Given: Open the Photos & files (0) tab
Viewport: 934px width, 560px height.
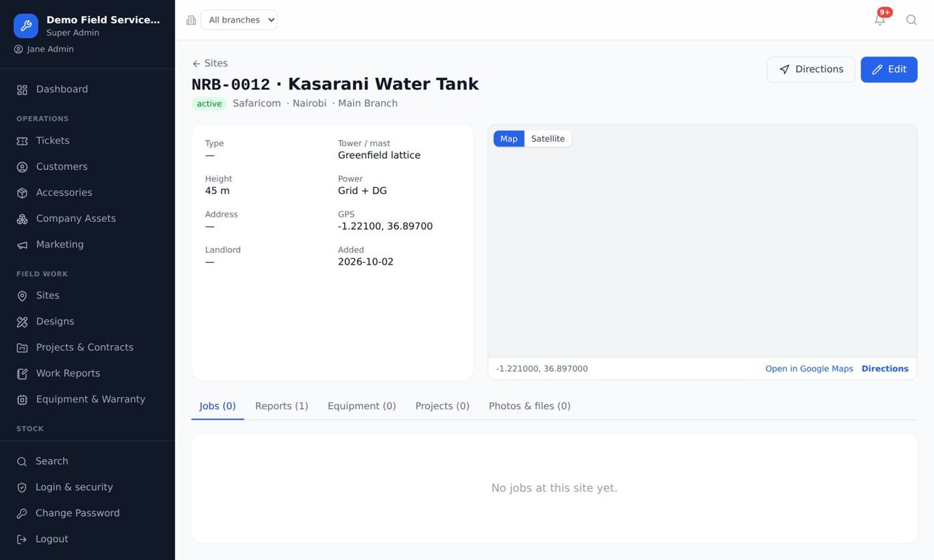Looking at the screenshot, I should 530,406.
